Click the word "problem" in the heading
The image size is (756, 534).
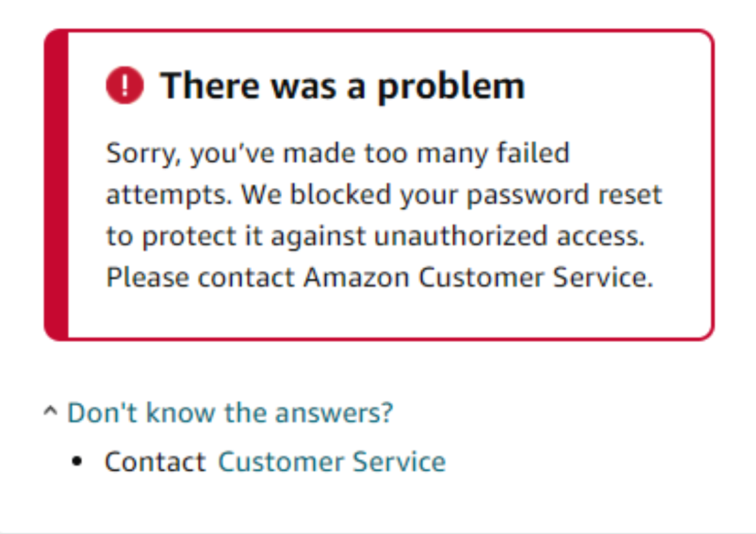tap(451, 86)
